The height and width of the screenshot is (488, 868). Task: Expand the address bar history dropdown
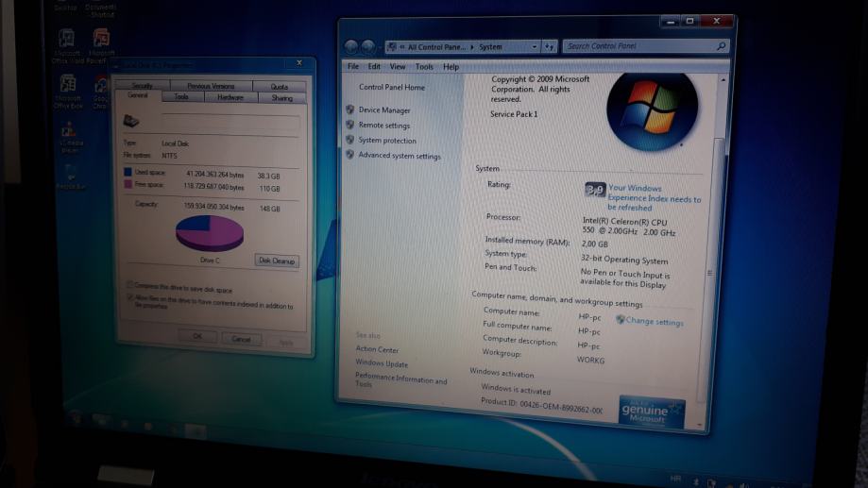tap(535, 47)
